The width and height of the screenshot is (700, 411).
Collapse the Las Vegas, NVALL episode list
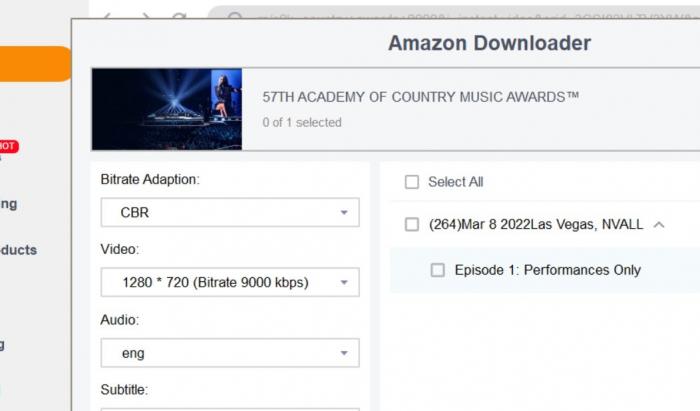(659, 224)
